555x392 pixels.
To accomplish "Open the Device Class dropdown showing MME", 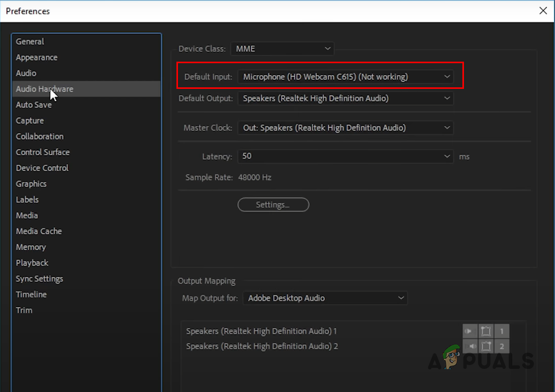I will click(x=282, y=48).
